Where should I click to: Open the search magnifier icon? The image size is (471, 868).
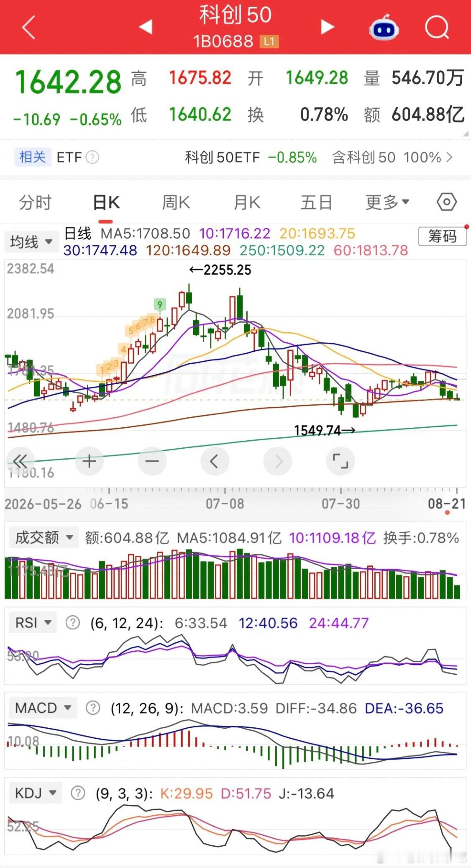point(437,28)
